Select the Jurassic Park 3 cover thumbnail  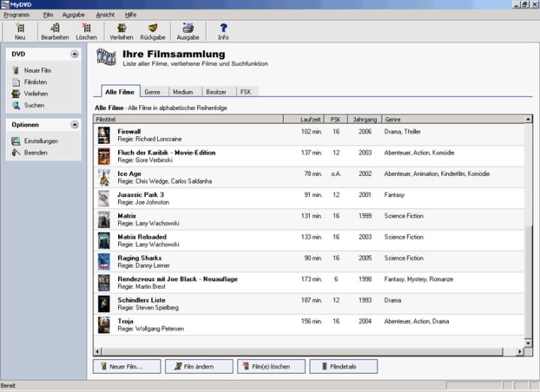(x=104, y=199)
